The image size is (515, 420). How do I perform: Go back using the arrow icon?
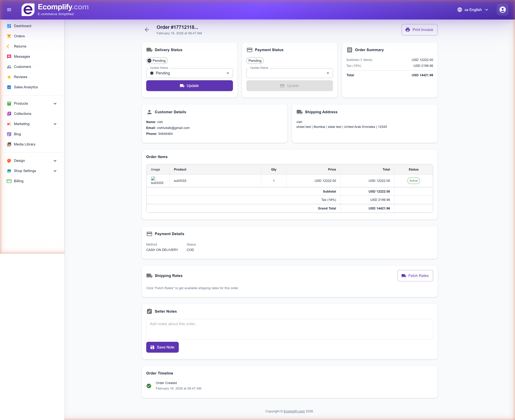pos(147,30)
